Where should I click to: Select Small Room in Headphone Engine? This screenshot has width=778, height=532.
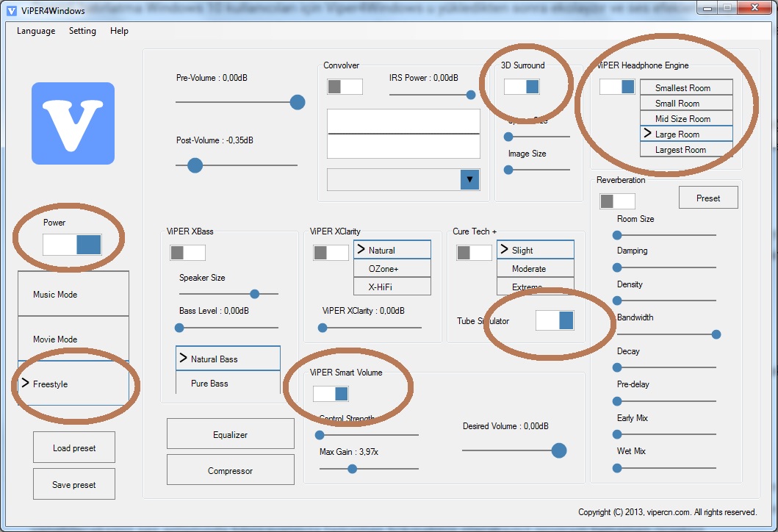coord(686,103)
